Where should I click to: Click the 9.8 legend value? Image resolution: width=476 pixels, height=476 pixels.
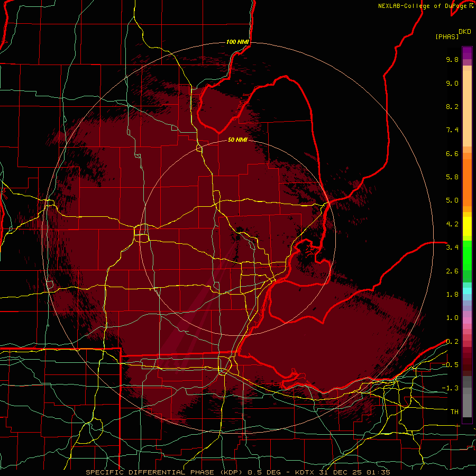[x=452, y=59]
